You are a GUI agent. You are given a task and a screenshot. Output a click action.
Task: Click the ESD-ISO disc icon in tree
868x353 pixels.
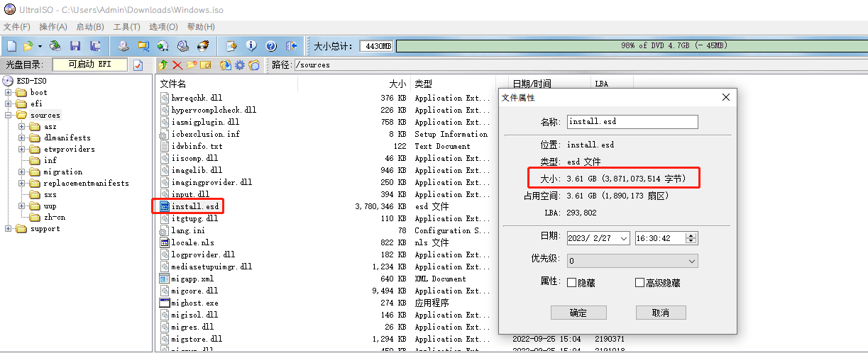9,81
